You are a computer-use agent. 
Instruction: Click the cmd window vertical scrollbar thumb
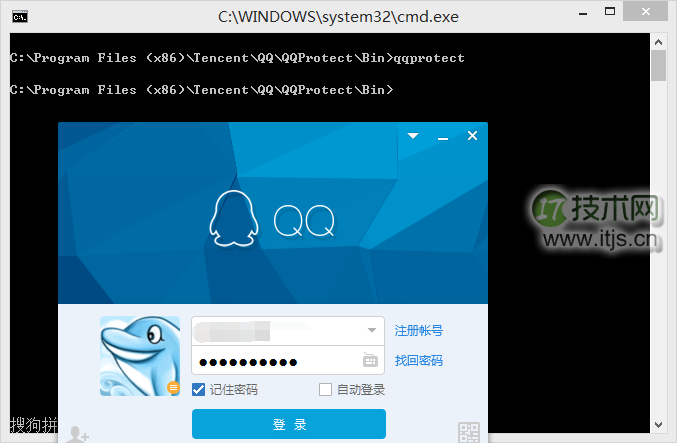658,66
